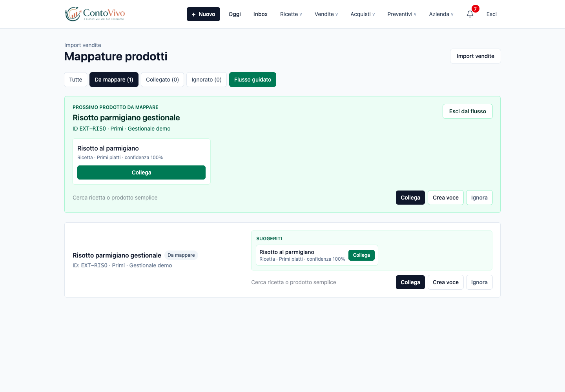The image size is (565, 392).
Task: Switch to Collegato (0) filter
Action: (x=162, y=80)
